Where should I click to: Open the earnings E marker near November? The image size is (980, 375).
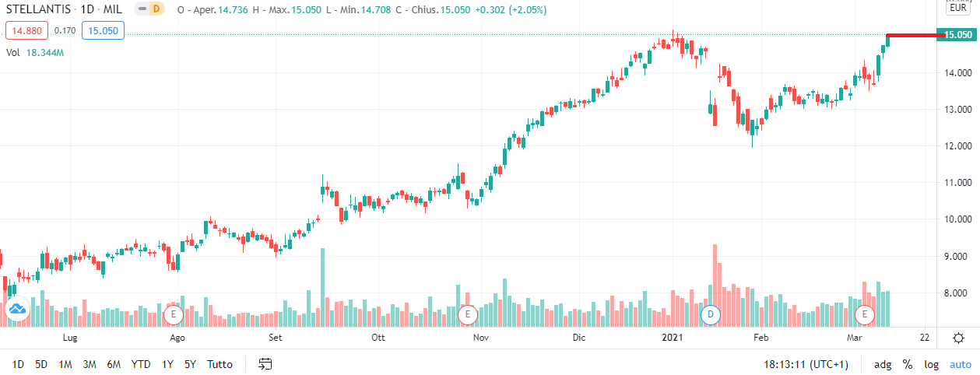[x=468, y=315]
